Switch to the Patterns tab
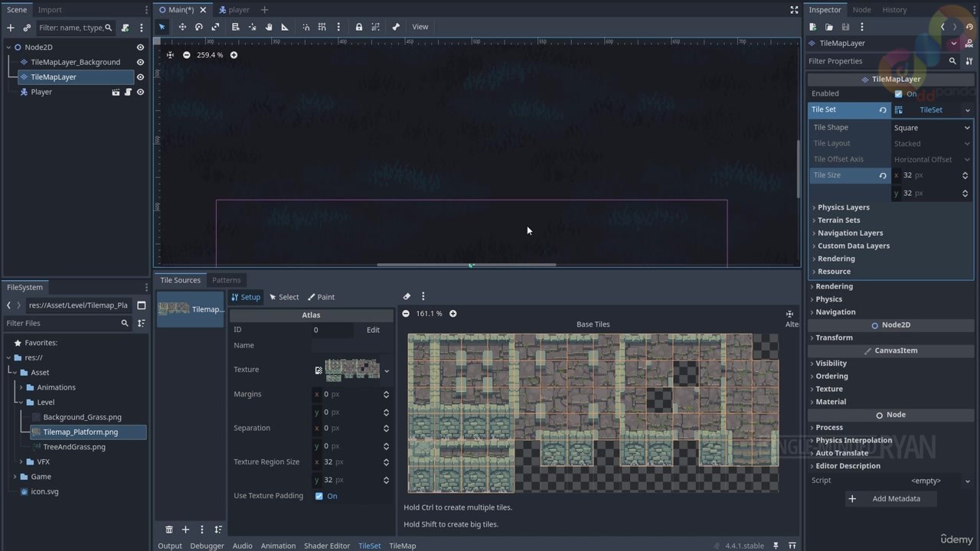This screenshot has height=551, width=980. pos(226,280)
